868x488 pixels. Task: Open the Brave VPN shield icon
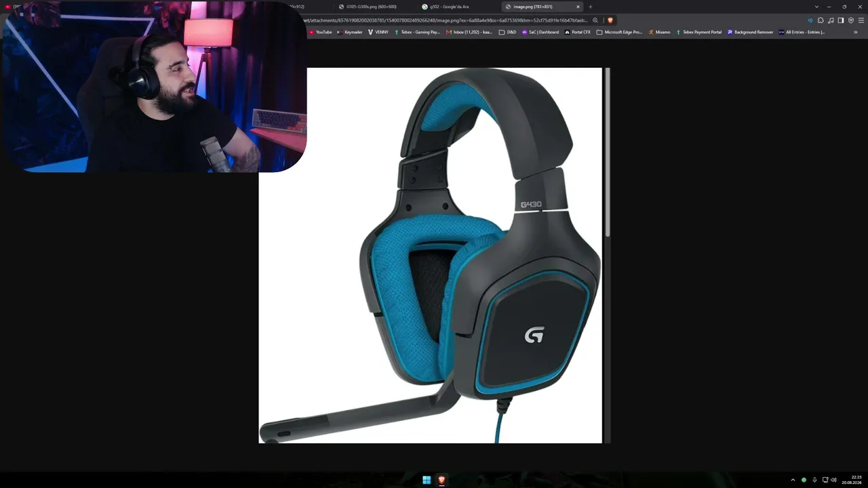851,20
